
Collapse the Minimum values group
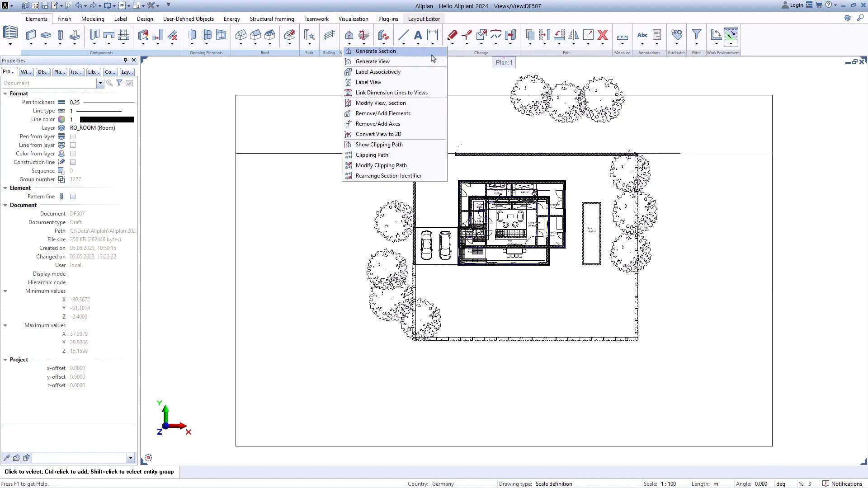5,291
